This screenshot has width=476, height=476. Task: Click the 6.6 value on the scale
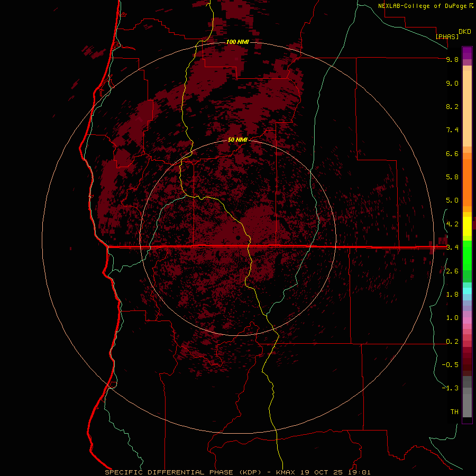point(452,153)
